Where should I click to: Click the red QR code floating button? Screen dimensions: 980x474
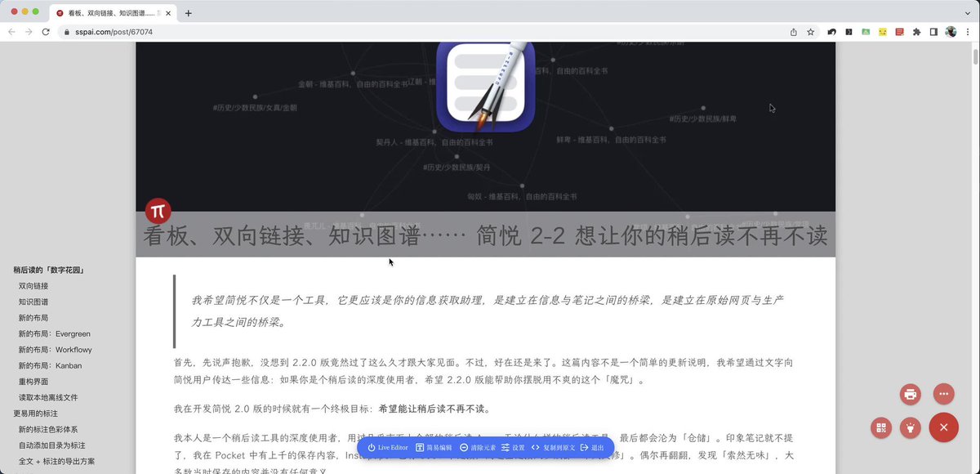(x=880, y=427)
